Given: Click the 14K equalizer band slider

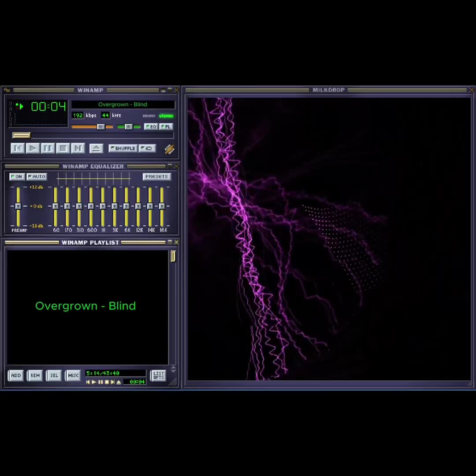Looking at the screenshot, I should tap(150, 206).
